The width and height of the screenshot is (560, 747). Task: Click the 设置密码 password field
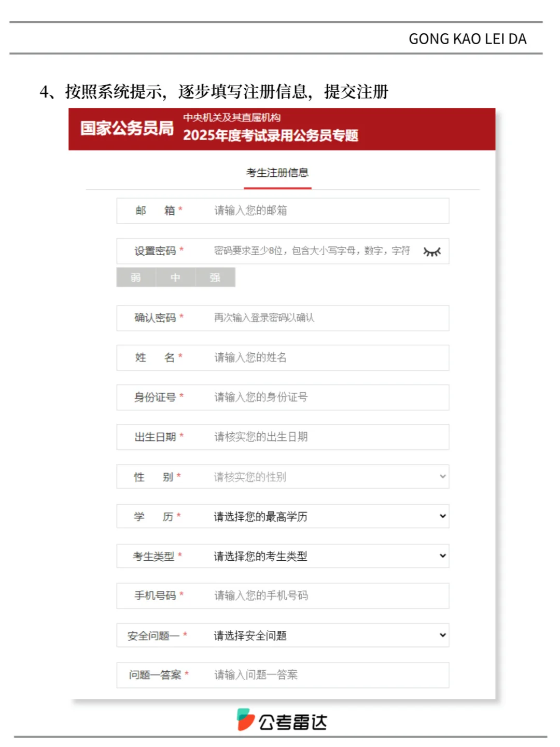click(x=283, y=251)
